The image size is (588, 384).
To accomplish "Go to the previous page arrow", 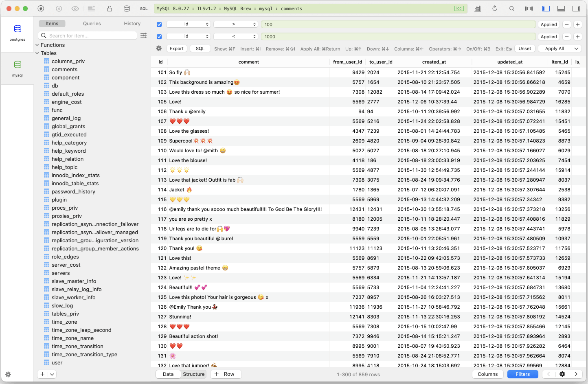I will (x=549, y=374).
